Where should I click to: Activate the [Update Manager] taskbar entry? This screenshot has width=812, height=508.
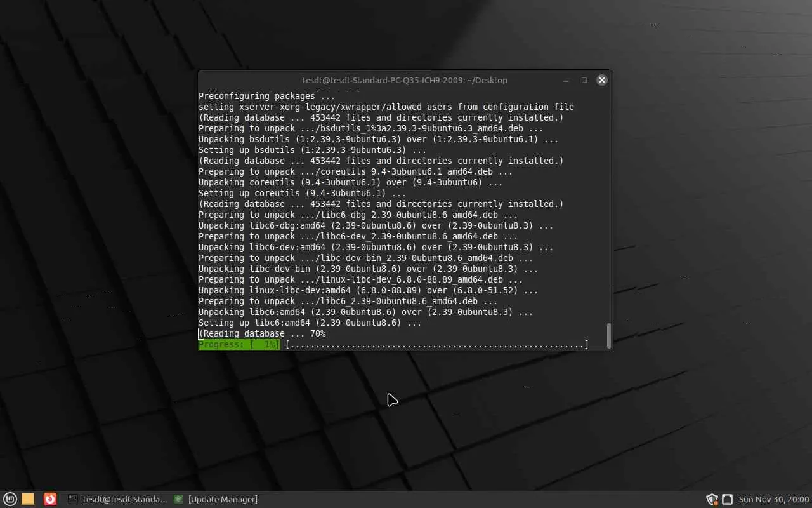[x=216, y=499]
